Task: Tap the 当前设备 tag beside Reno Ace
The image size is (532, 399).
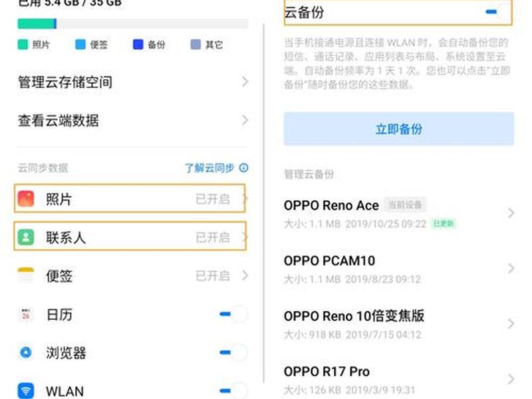Action: pyautogui.click(x=405, y=205)
